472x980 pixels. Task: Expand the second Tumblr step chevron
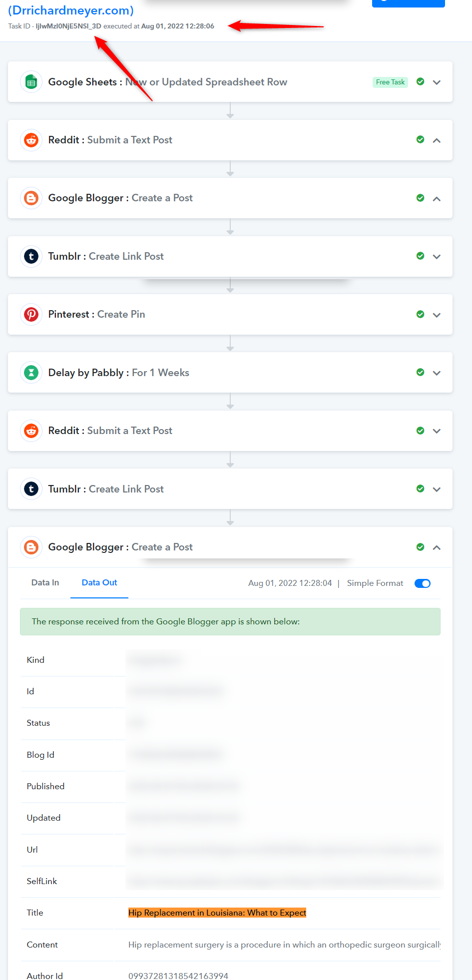click(437, 490)
